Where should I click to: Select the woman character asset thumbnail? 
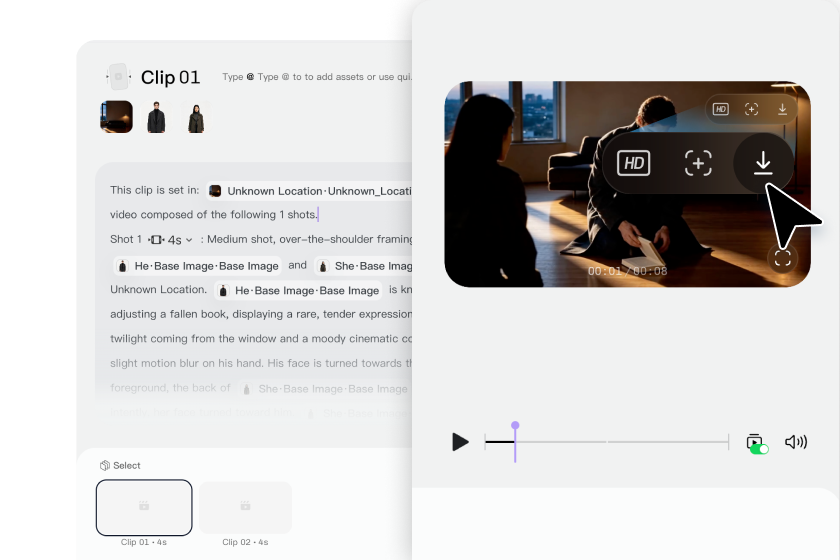point(196,117)
